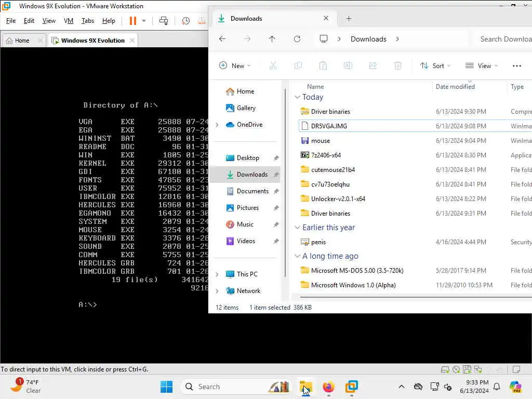Click the Paste icon in Explorer toolbar

coord(323,65)
